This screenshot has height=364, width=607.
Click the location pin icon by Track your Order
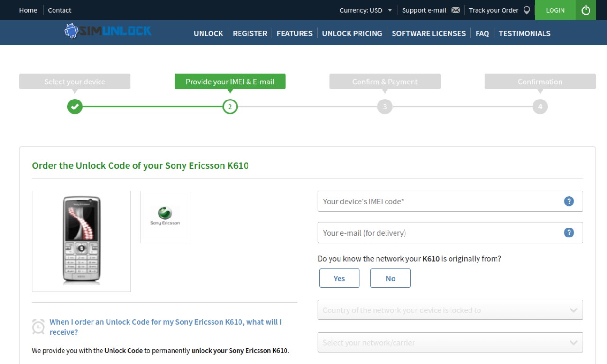(x=526, y=10)
